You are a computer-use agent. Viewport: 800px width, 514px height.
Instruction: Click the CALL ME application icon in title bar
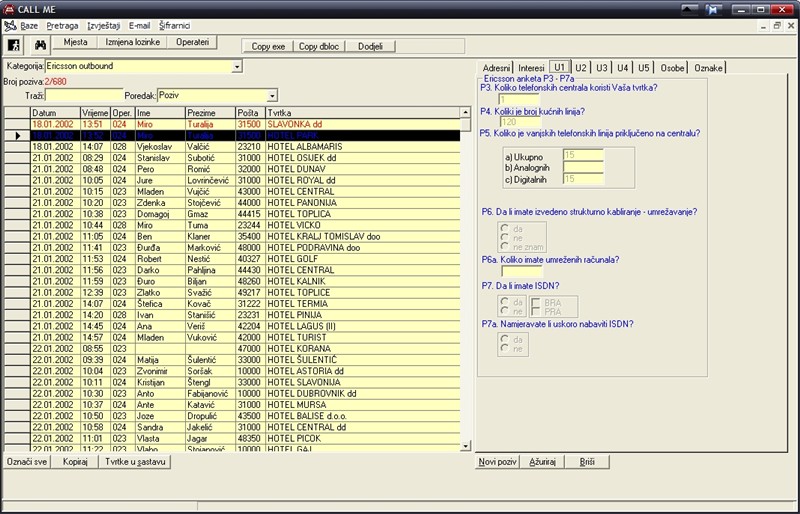(8, 9)
